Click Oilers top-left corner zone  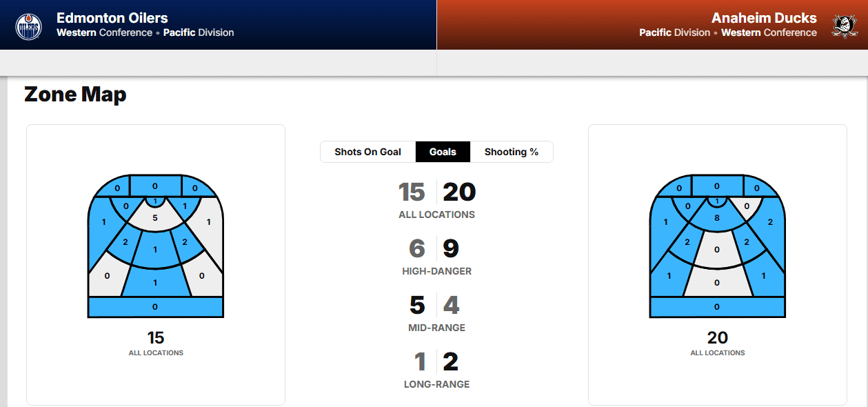117,188
